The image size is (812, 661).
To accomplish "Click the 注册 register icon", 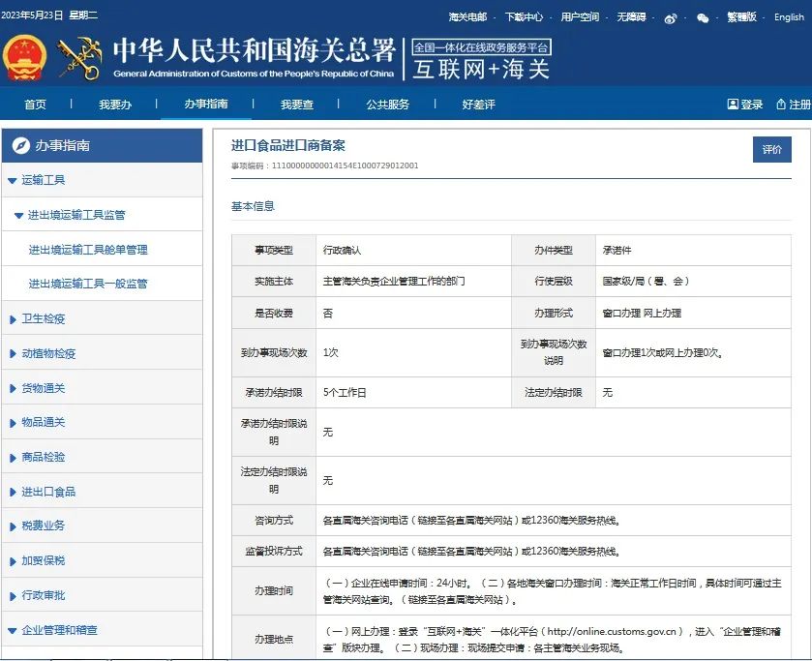I will (x=780, y=105).
